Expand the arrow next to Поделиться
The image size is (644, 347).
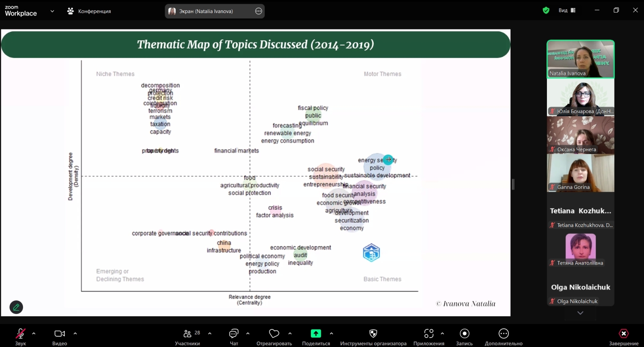point(331,333)
